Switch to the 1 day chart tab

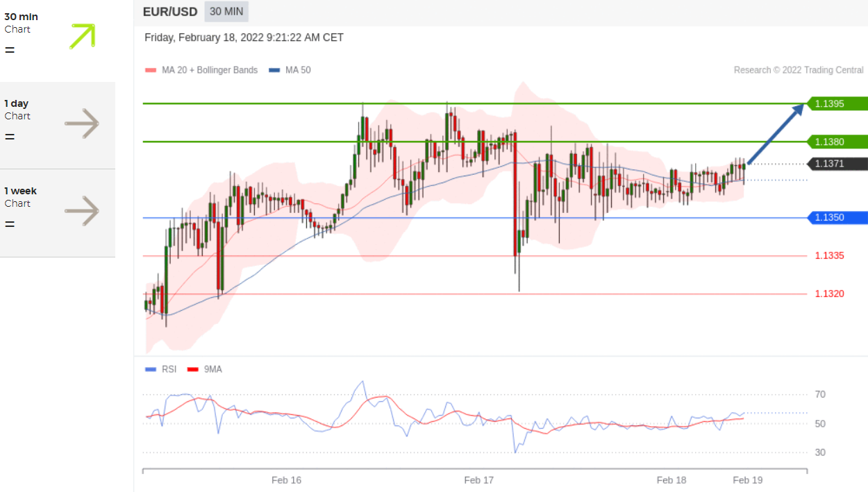(58, 125)
